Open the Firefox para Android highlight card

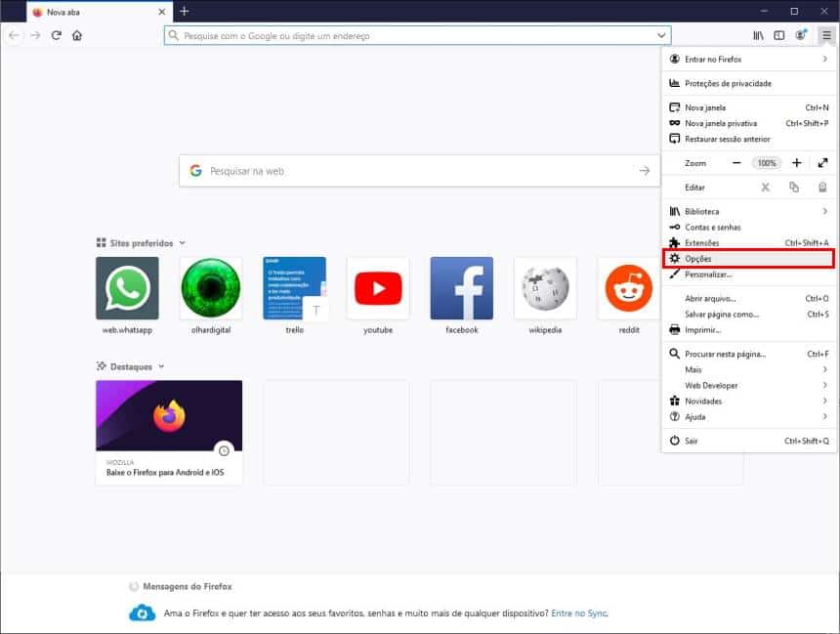(x=169, y=432)
